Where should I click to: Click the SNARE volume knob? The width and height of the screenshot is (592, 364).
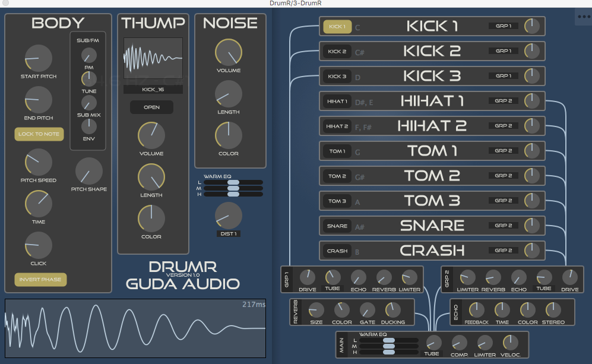[532, 226]
